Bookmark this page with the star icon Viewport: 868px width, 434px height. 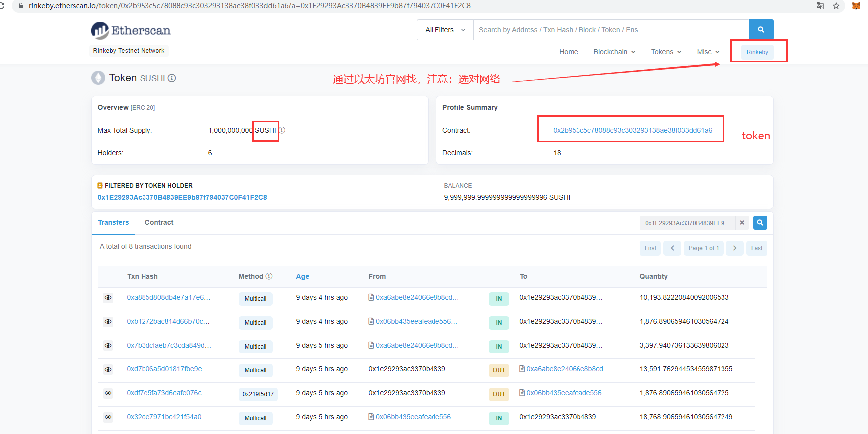click(836, 6)
